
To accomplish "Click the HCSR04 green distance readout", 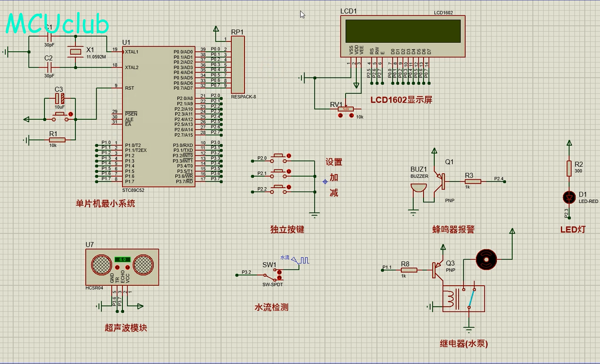I will [122, 260].
